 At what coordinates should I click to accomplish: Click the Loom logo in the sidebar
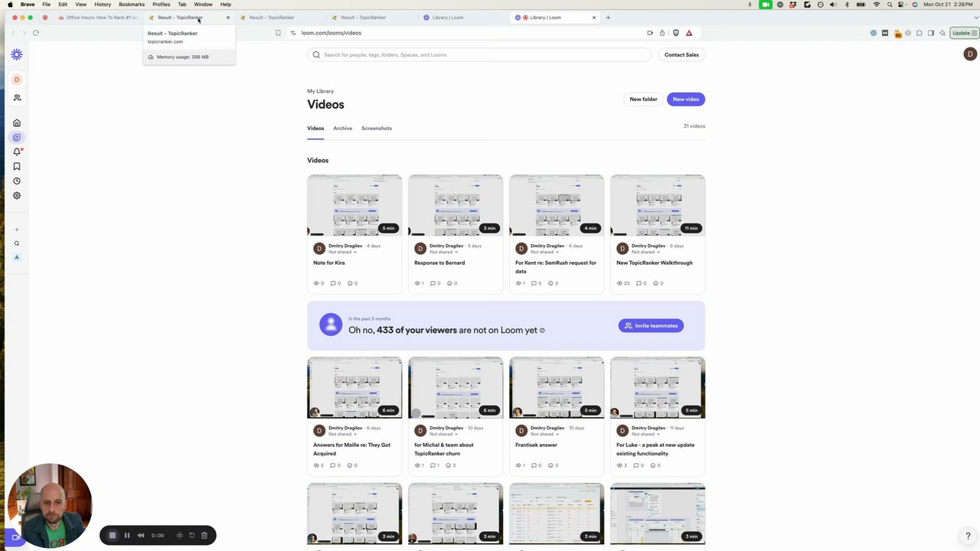[17, 54]
